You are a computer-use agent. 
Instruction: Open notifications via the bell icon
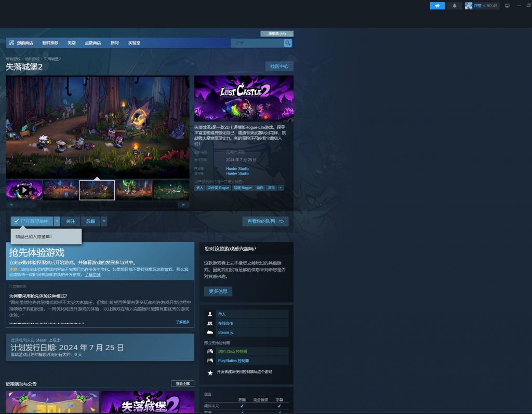(x=455, y=6)
